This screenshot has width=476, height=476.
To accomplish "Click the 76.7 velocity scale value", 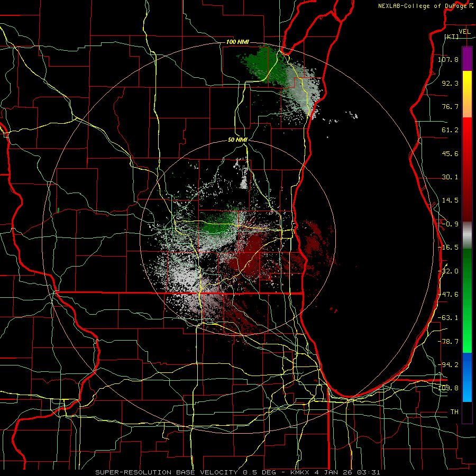I will pyautogui.click(x=450, y=106).
